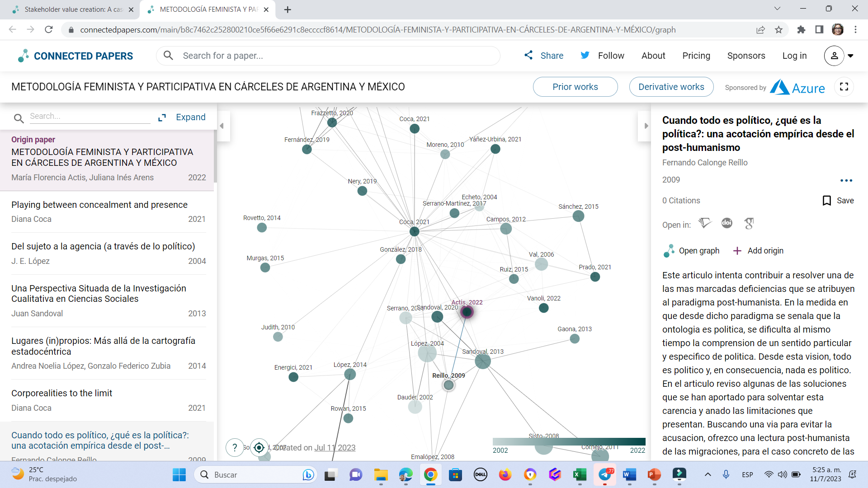
Task: Open the Pricing menu item
Action: click(696, 56)
